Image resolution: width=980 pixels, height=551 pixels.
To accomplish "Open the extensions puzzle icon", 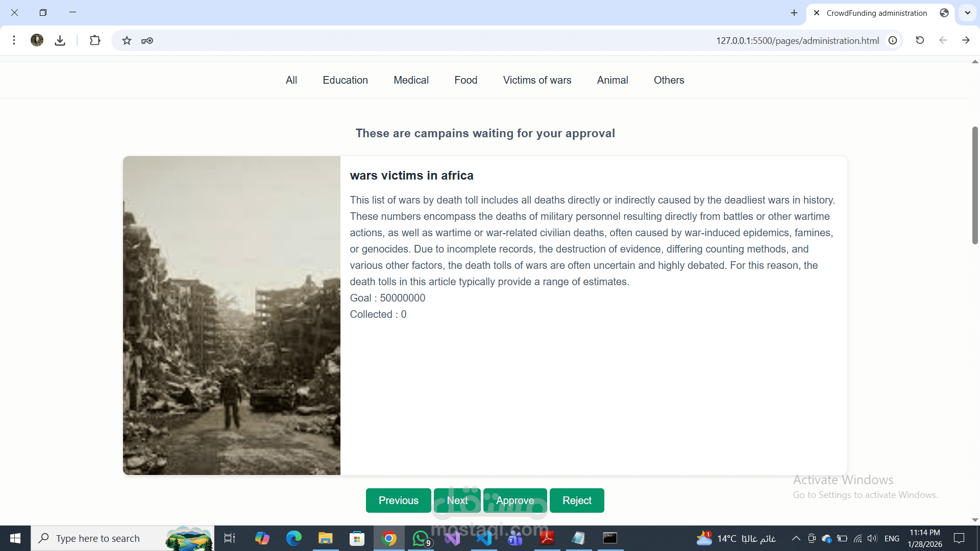I will [95, 41].
